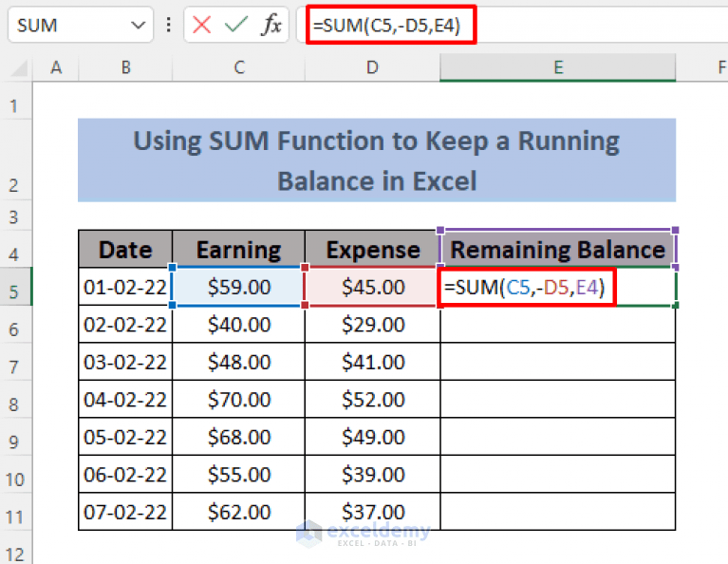Click empty balance cell in 02-02-22 row
This screenshot has width=728, height=564.
tap(558, 325)
